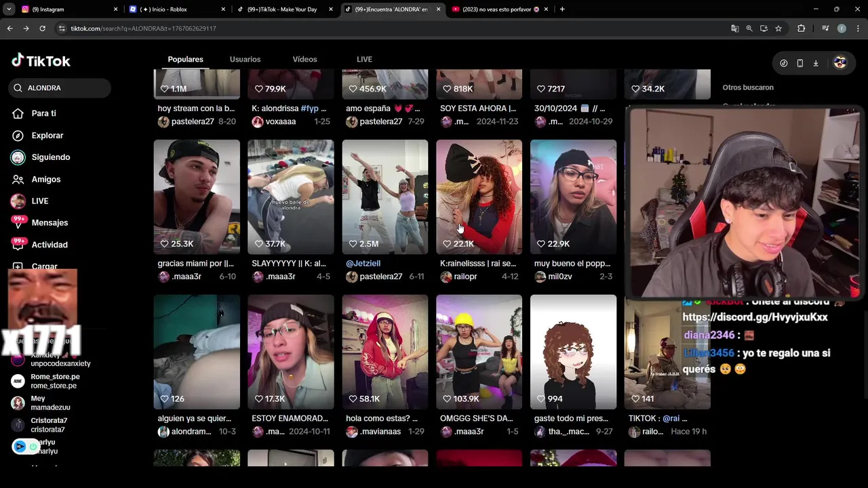Open the 994-likes drawing video thumbnail
The image size is (868, 488).
pyautogui.click(x=574, y=352)
